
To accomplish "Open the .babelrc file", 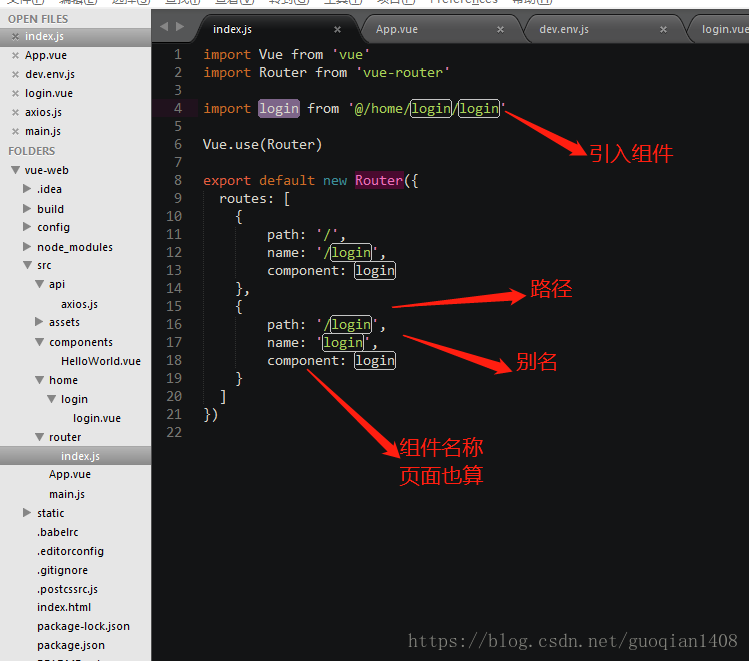I will [58, 532].
